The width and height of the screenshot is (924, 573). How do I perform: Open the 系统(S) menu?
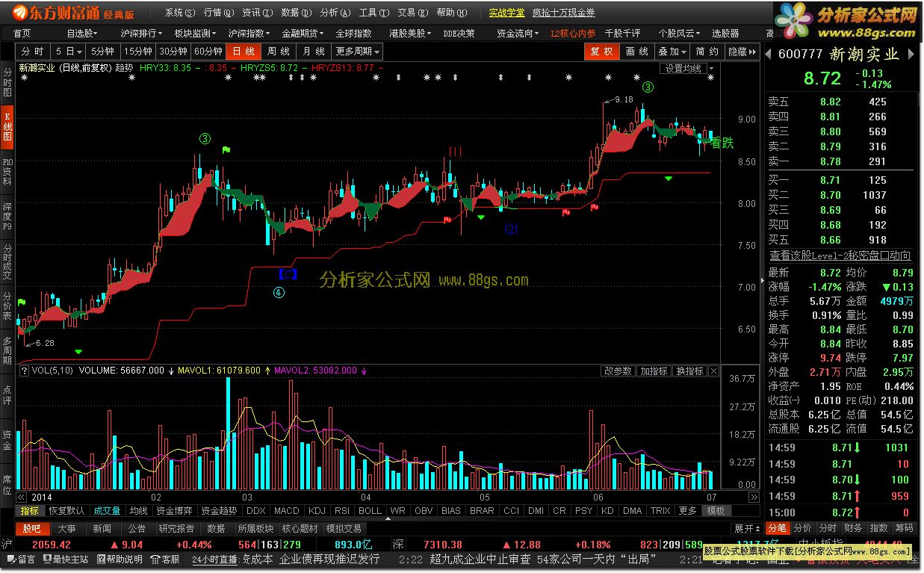(180, 13)
